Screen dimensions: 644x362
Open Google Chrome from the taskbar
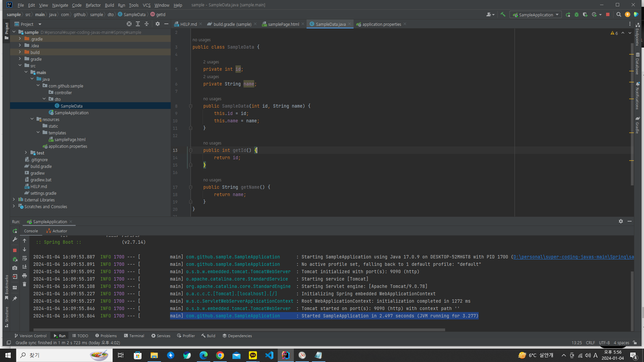click(220, 355)
